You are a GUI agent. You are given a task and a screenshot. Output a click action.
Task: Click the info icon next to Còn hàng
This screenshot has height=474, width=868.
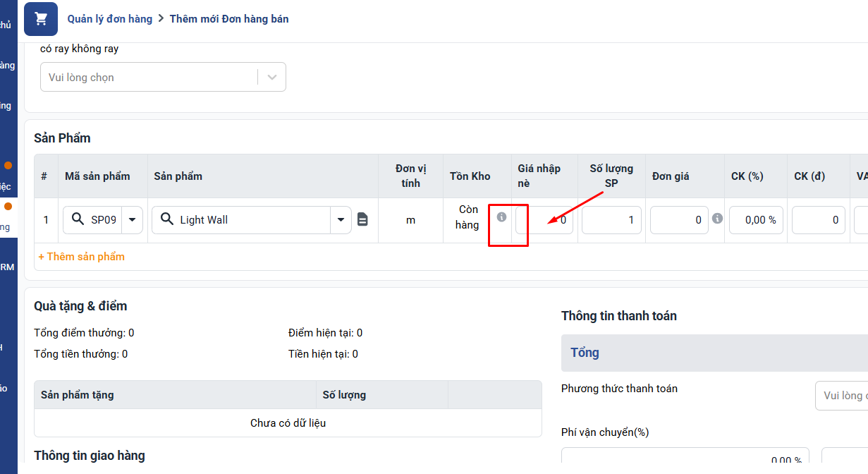(501, 217)
